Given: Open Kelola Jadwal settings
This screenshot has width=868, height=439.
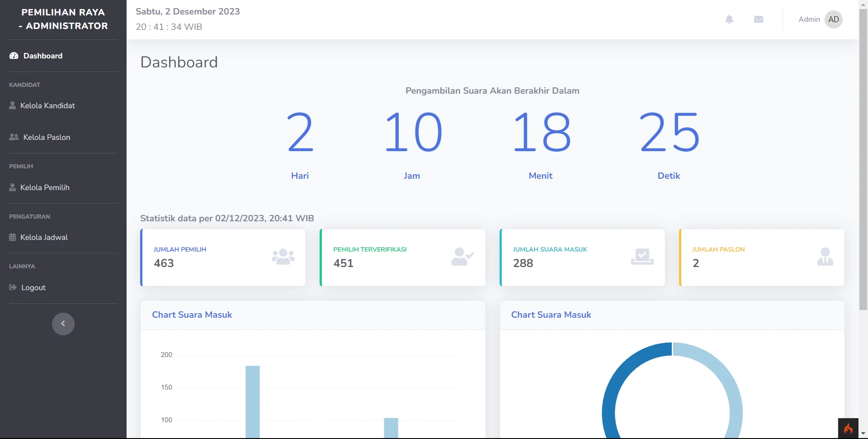Looking at the screenshot, I should 44,237.
